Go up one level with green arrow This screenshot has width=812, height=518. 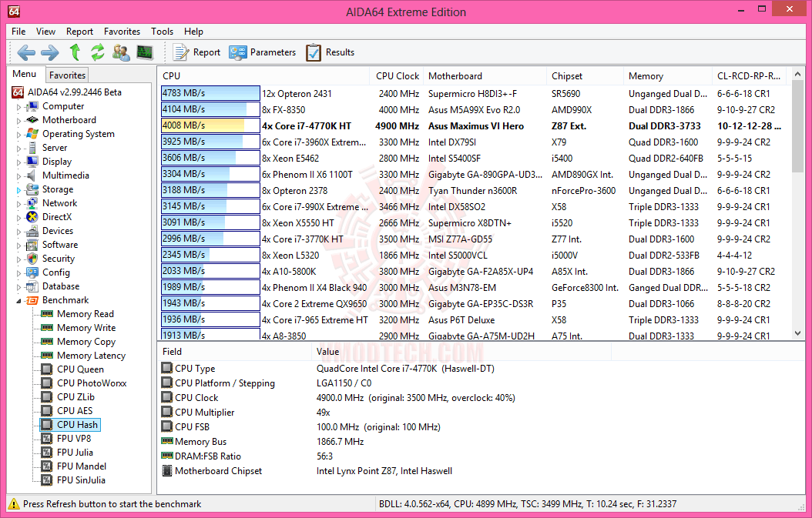[x=75, y=52]
